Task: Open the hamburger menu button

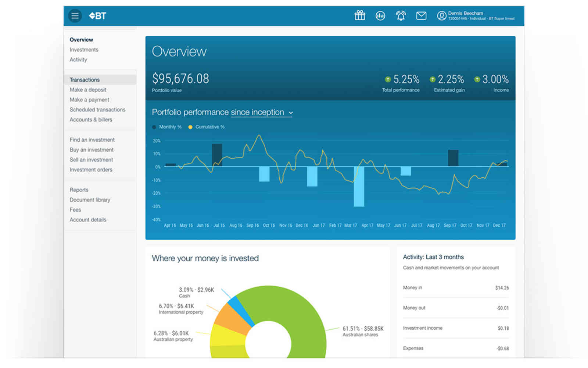Action: tap(75, 15)
